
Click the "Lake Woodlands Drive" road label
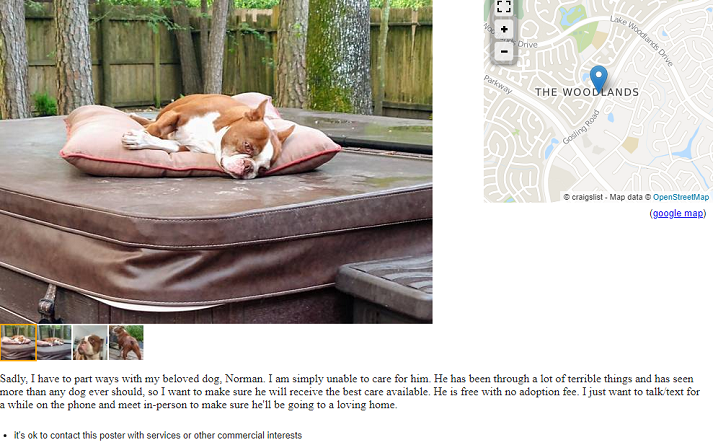(x=642, y=41)
